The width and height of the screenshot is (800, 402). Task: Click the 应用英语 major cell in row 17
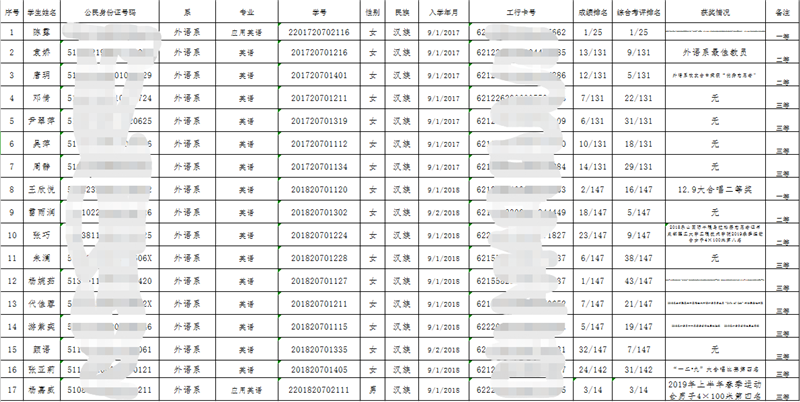click(246, 390)
